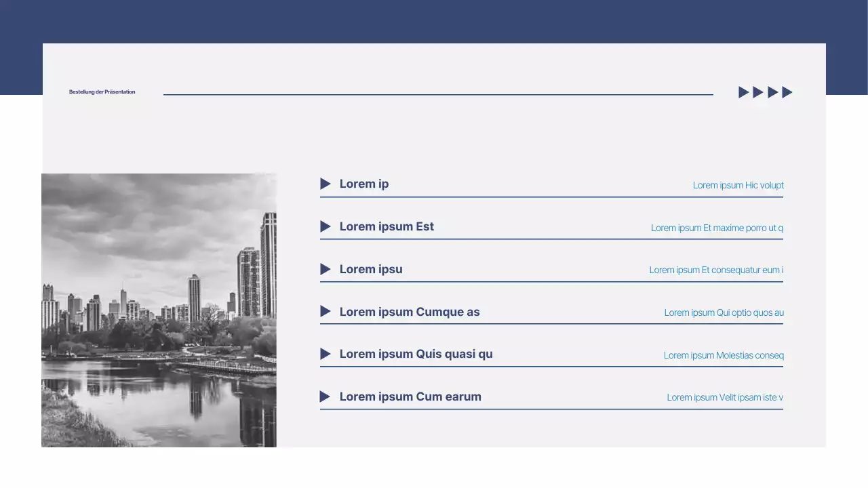Select the triangle bullet beside "Lorem ipsum Cumque as"
Viewport: 868px width, 488px height.
coord(325,312)
